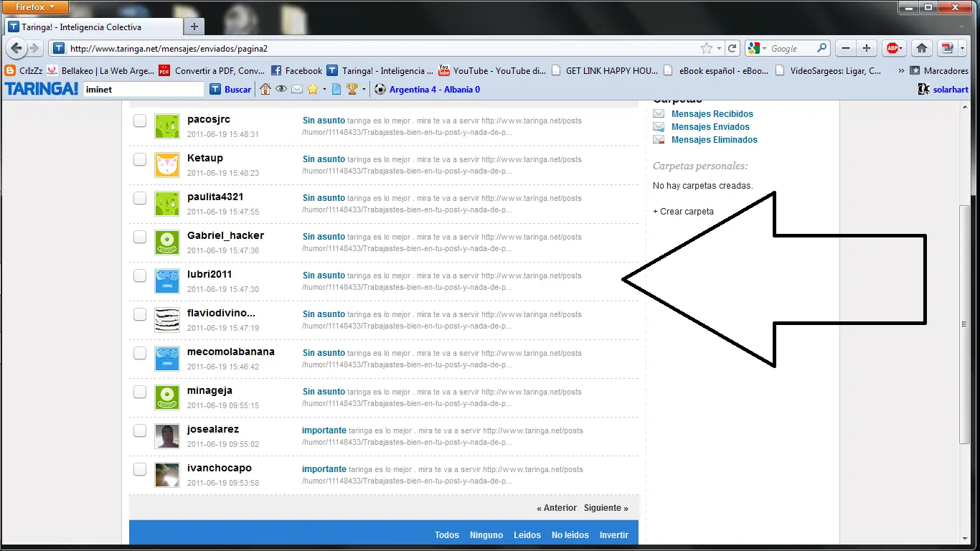Zoom in with the plus button
The width and height of the screenshot is (980, 551).
tap(867, 48)
